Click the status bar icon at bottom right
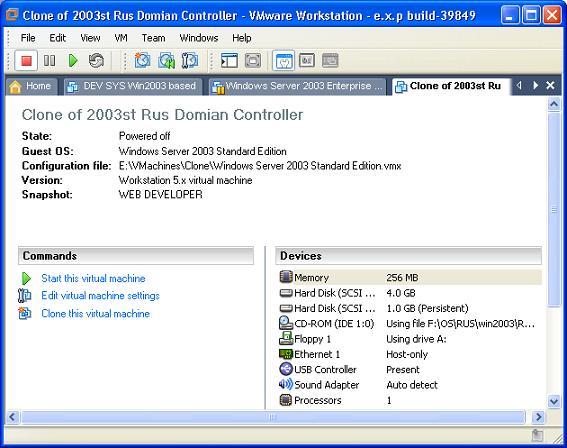The width and height of the screenshot is (567, 448). (x=537, y=435)
